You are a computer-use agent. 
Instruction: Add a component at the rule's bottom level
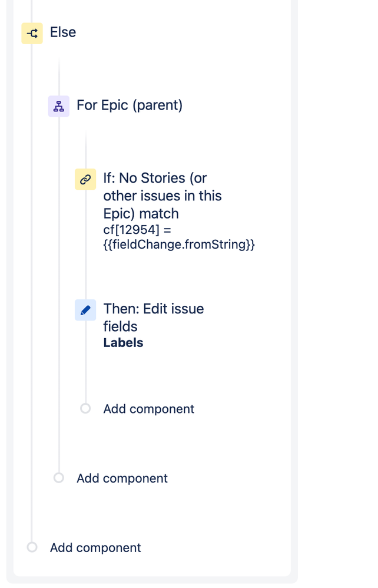(95, 547)
